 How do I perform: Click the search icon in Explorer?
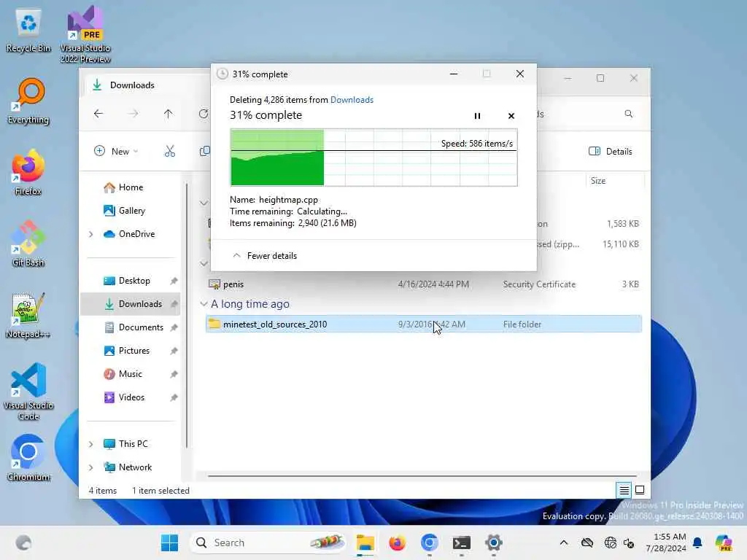[x=628, y=113]
